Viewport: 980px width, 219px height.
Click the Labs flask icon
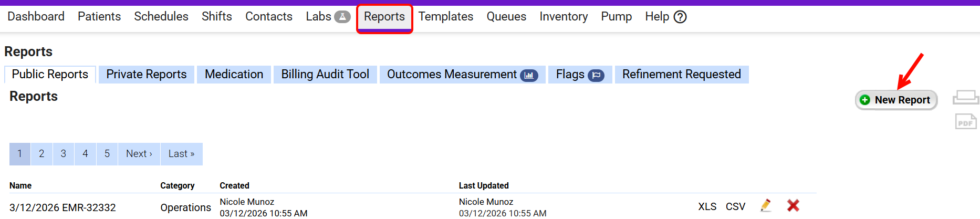342,17
